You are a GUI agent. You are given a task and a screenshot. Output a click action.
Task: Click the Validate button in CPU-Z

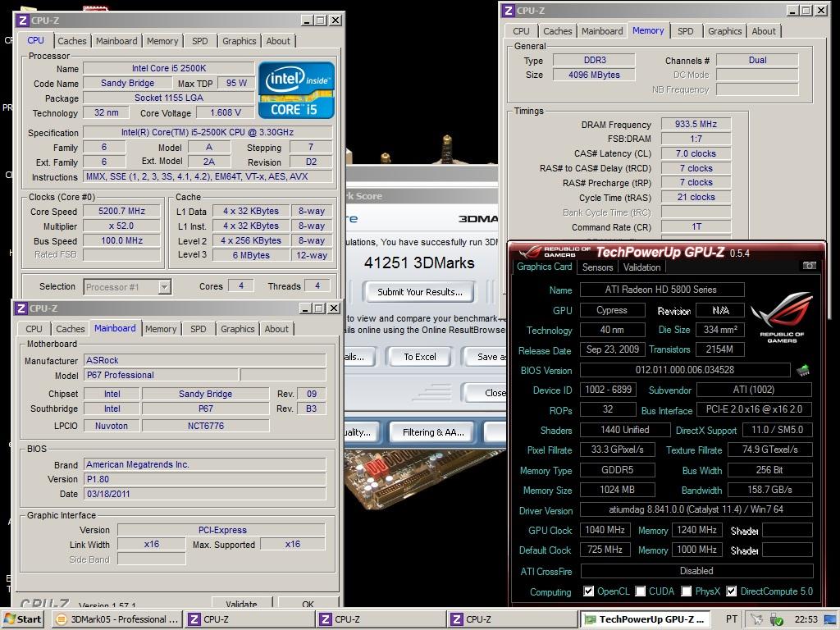click(x=242, y=603)
